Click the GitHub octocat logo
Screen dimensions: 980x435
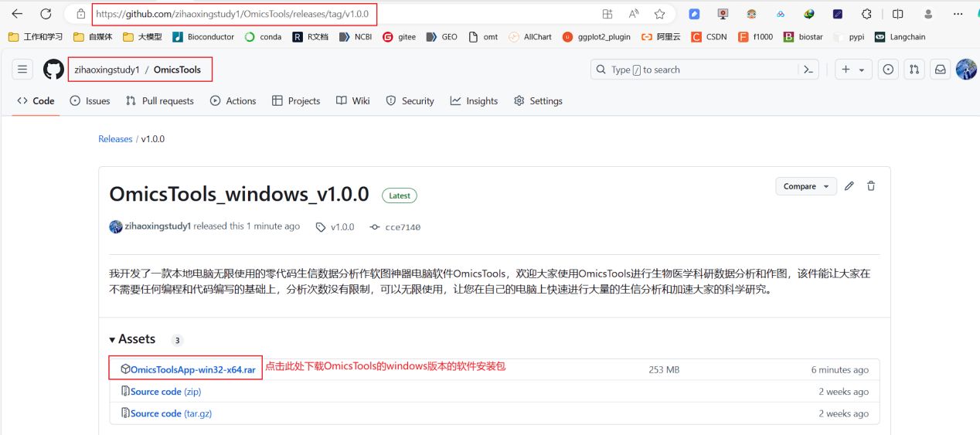point(53,70)
